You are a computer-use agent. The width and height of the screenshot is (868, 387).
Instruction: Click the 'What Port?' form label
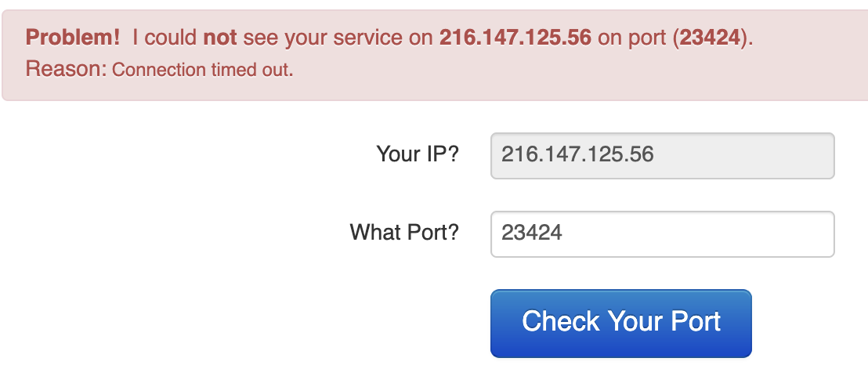[403, 232]
